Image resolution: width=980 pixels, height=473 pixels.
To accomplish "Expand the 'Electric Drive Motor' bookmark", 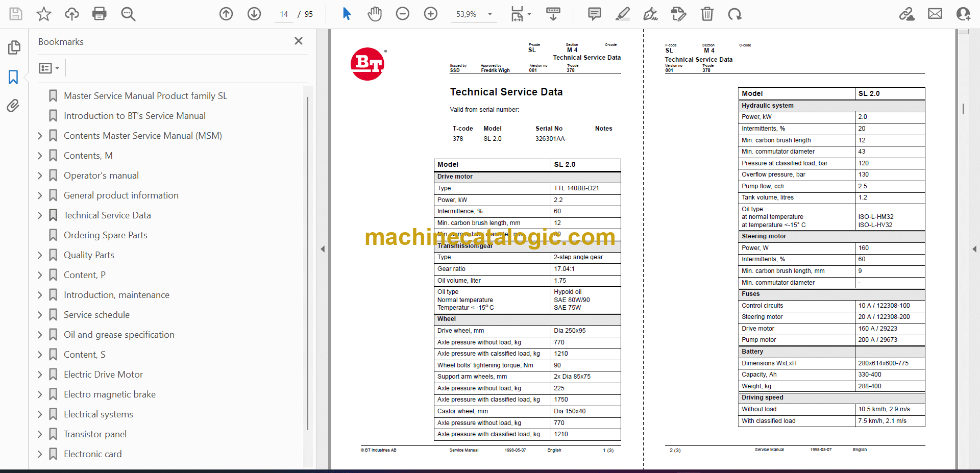I will pyautogui.click(x=40, y=375).
